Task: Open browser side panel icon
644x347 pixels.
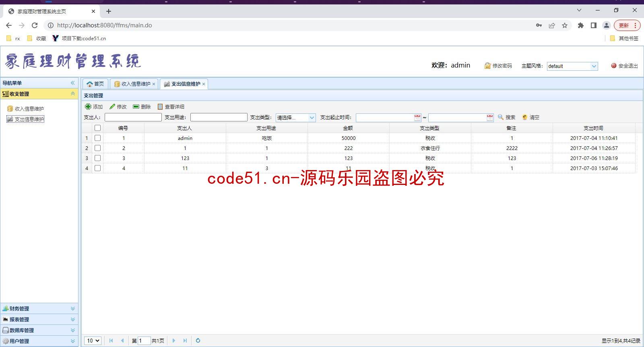Action: [593, 25]
